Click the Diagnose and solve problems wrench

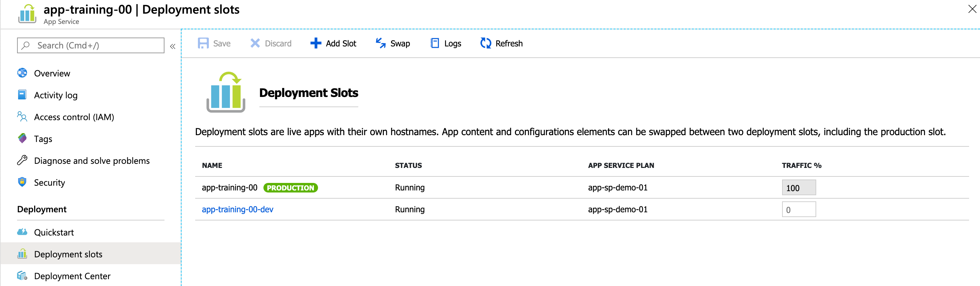(x=23, y=161)
